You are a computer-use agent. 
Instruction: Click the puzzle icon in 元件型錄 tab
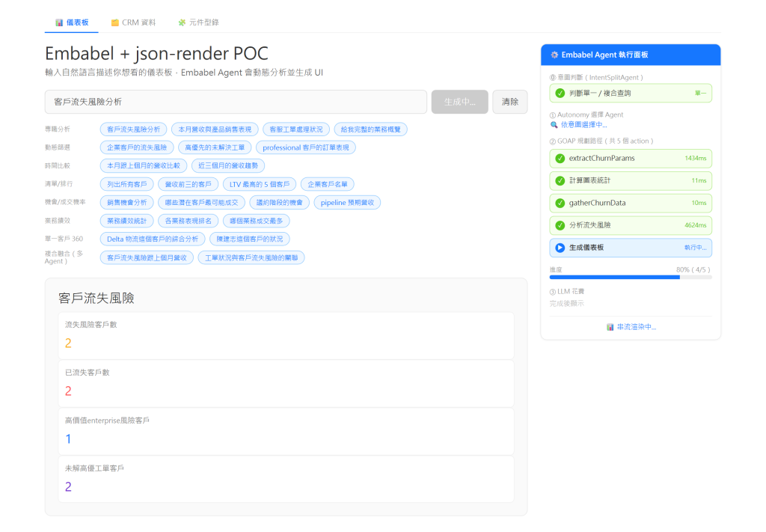coord(182,22)
